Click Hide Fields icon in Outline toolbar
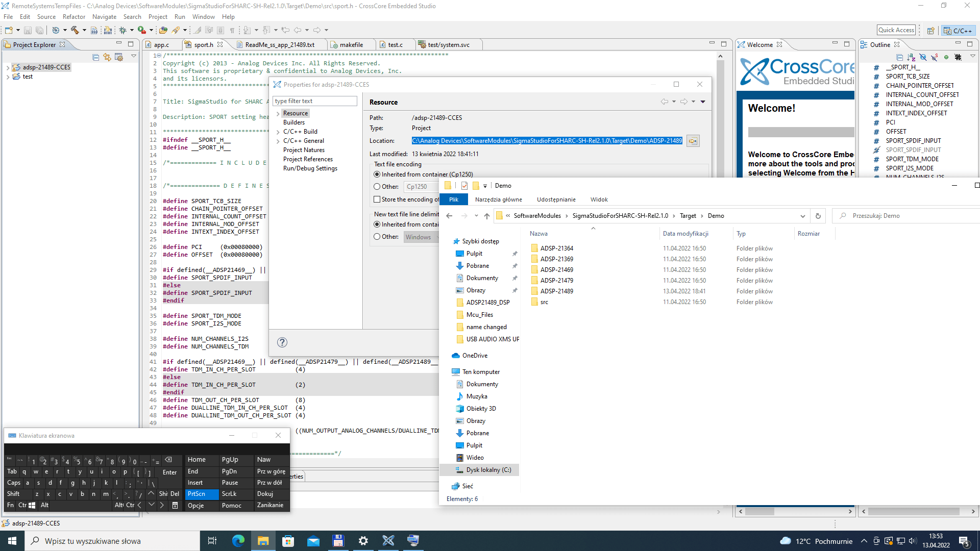Image resolution: width=980 pixels, height=551 pixels. pyautogui.click(x=923, y=57)
